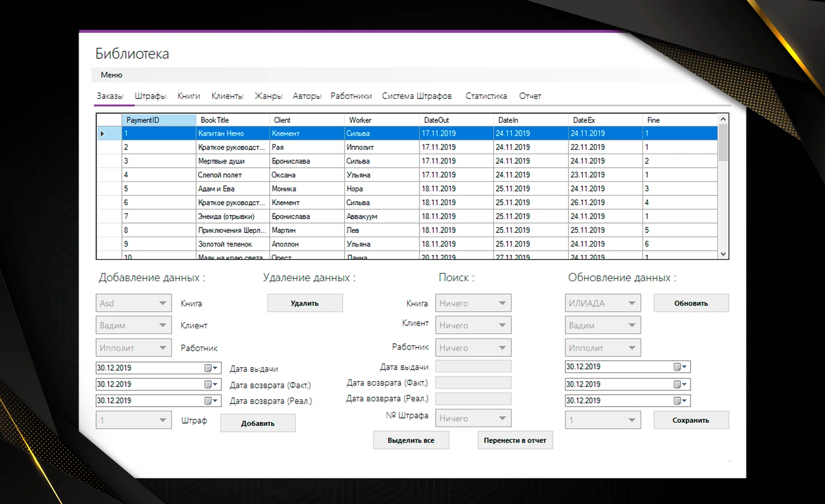Open the Ипполит worker dropdown in add section
Screen dimensions: 825x504
pos(133,348)
